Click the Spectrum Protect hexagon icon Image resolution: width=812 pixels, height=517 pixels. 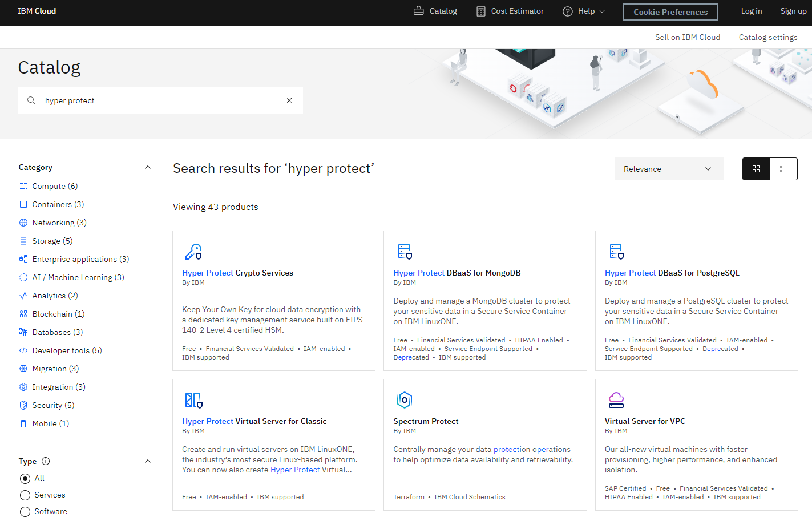point(405,400)
